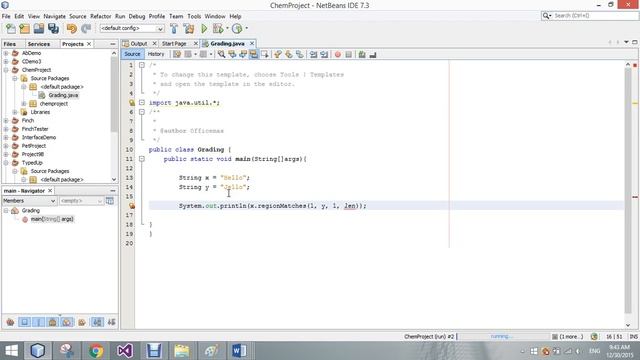The width and height of the screenshot is (640, 360).
Task: Click the Shift Line Left icon
Action: click(313, 54)
